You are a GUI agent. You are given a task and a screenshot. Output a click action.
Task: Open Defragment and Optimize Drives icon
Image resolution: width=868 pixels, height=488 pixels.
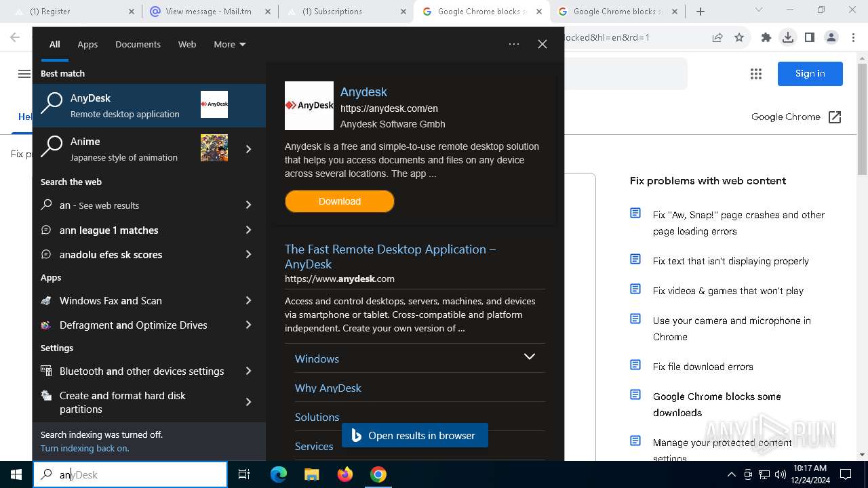[46, 325]
